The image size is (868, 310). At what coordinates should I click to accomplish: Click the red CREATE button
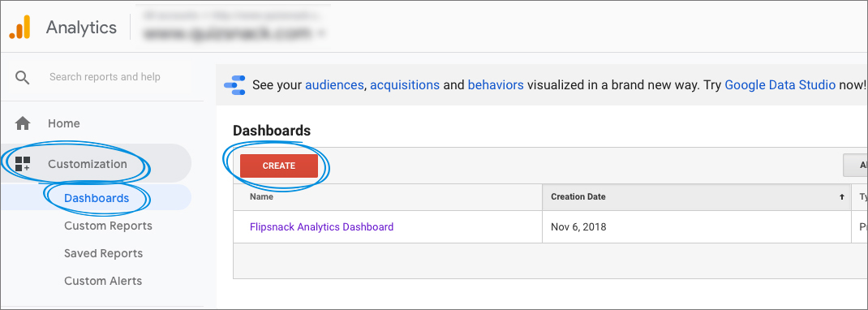click(x=279, y=166)
